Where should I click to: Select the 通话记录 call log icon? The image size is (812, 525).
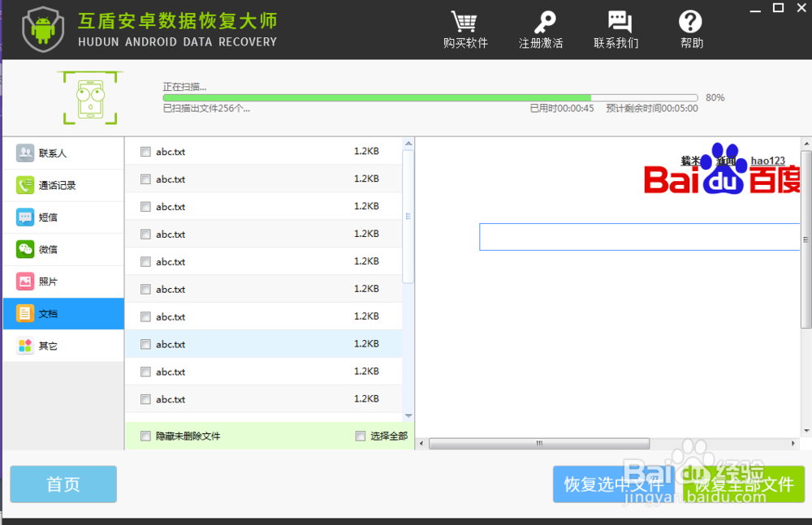(24, 185)
